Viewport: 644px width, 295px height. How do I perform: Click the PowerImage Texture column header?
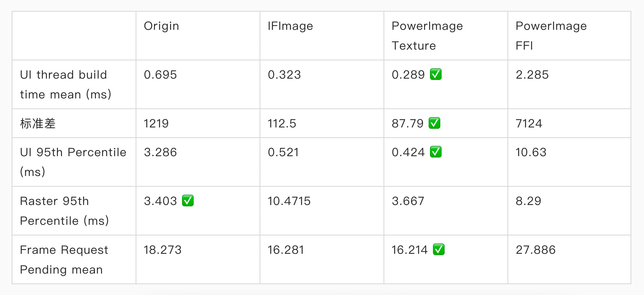coord(427,36)
